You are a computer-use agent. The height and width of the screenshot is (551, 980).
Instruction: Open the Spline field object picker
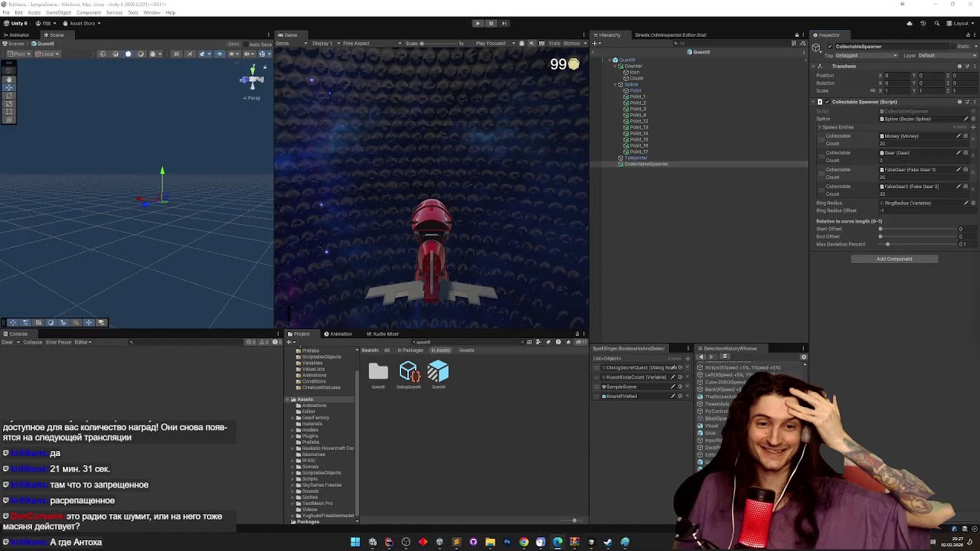coord(973,119)
